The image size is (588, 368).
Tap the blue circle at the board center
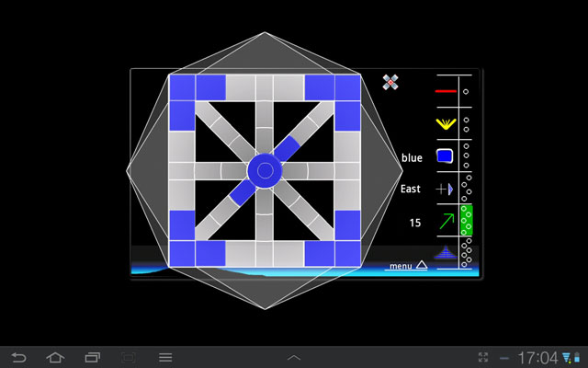click(265, 171)
